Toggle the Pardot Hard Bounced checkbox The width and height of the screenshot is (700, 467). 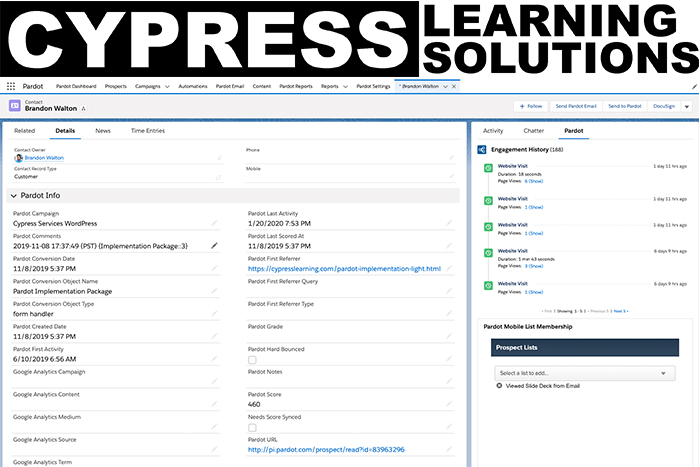[x=252, y=360]
